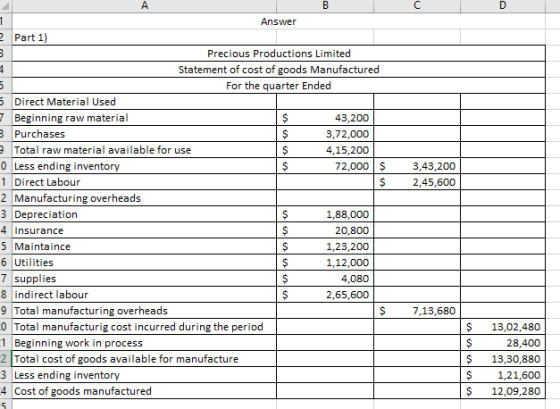This screenshot has width=560, height=409.
Task: Click the 'Part 1)' cell
Action: point(144,38)
